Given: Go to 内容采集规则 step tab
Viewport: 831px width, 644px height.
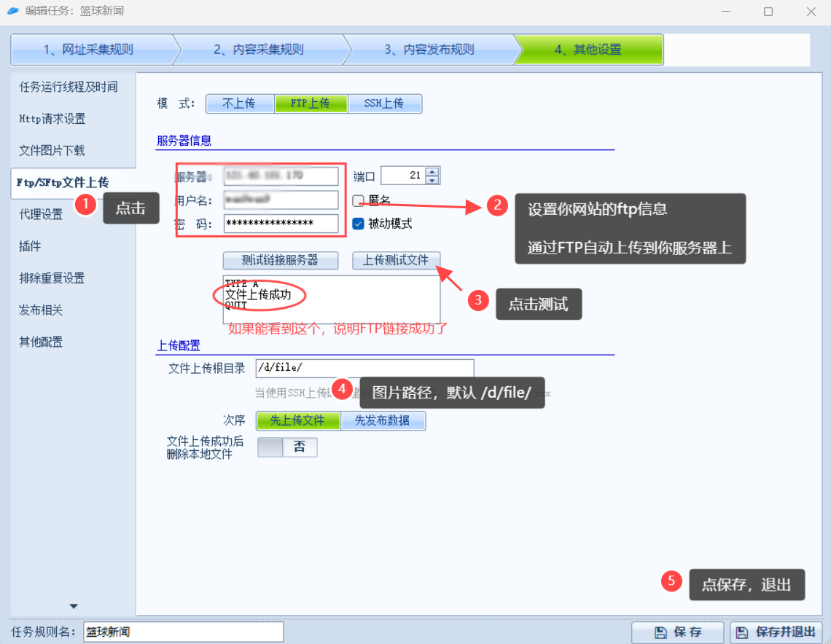Looking at the screenshot, I should (x=259, y=50).
